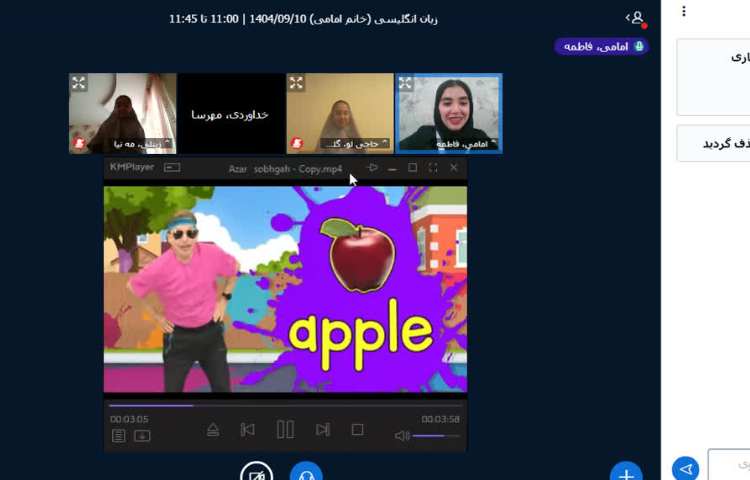
Task: Pause the video in KMPlayer
Action: click(x=286, y=429)
